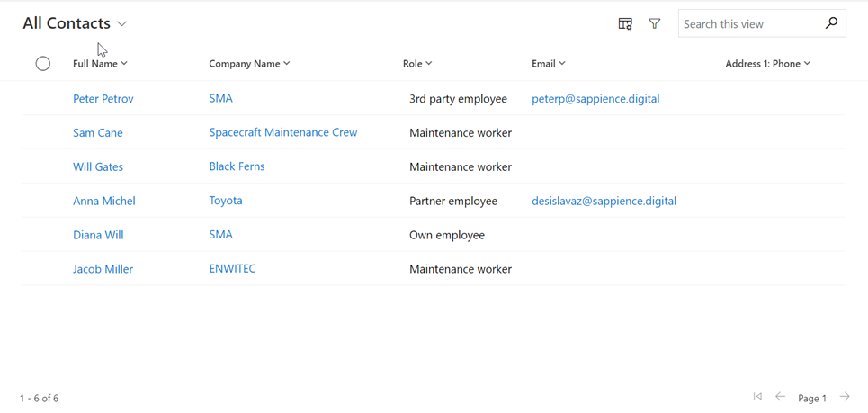Screen dimensions: 868x413
Task: Open Address 1: Phone column menu
Action: (x=768, y=64)
